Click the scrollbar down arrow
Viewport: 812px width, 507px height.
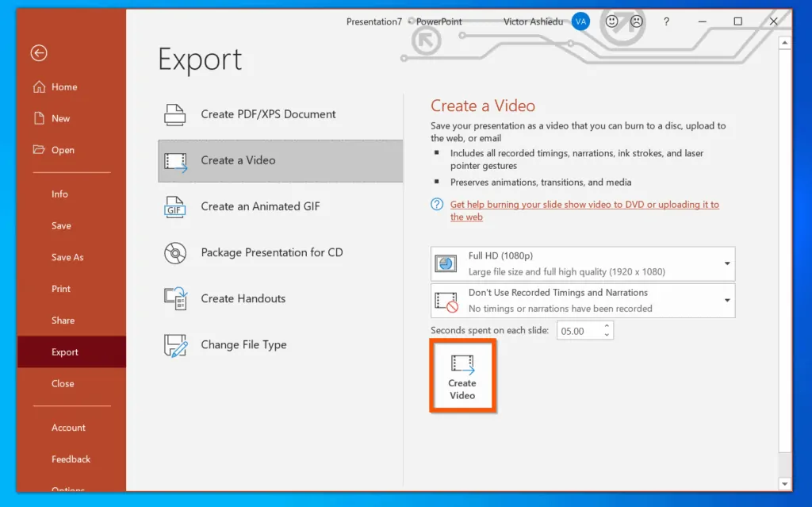(785, 483)
